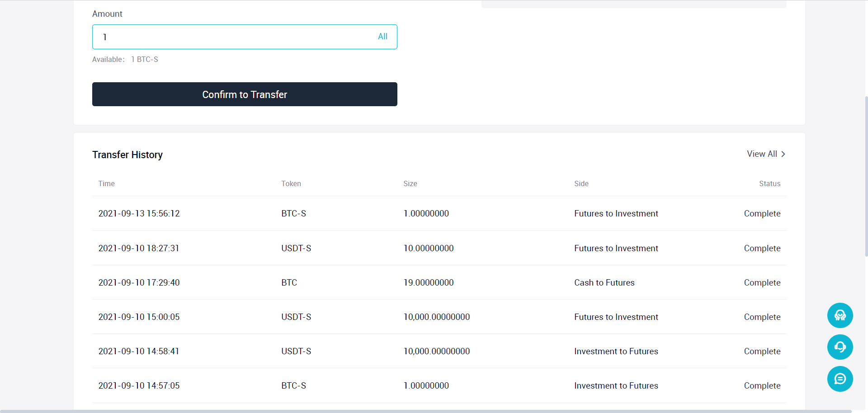Click the Time column header
Screen dimensions: 868x413
point(107,183)
